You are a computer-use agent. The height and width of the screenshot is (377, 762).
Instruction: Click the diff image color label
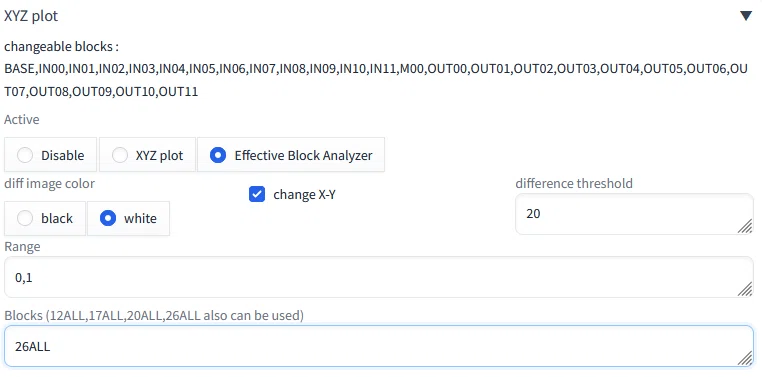(x=50, y=183)
